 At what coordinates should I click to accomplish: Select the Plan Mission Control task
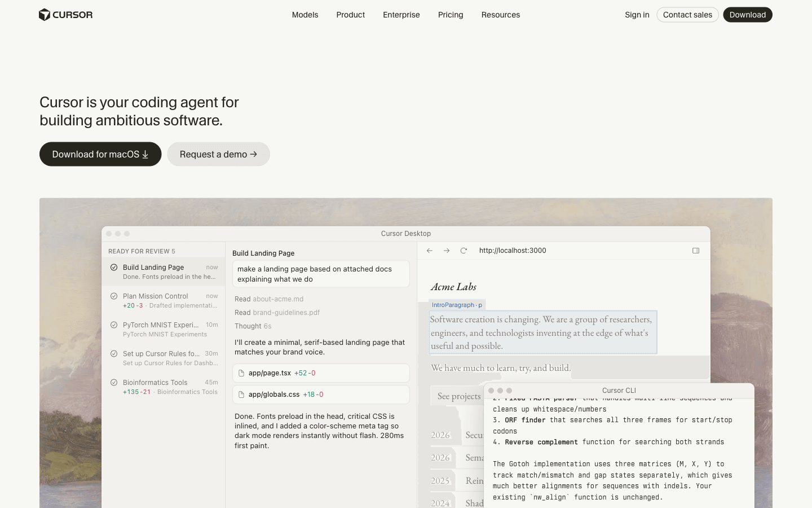click(x=164, y=300)
